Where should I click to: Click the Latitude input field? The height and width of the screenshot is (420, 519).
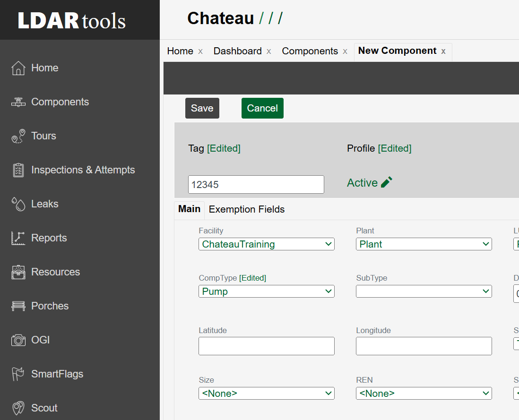pyautogui.click(x=267, y=346)
